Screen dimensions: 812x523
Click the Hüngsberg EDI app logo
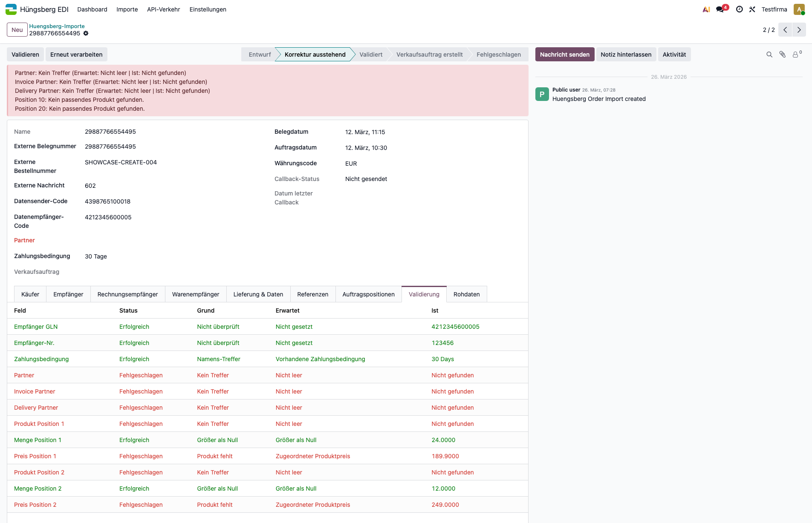click(11, 9)
